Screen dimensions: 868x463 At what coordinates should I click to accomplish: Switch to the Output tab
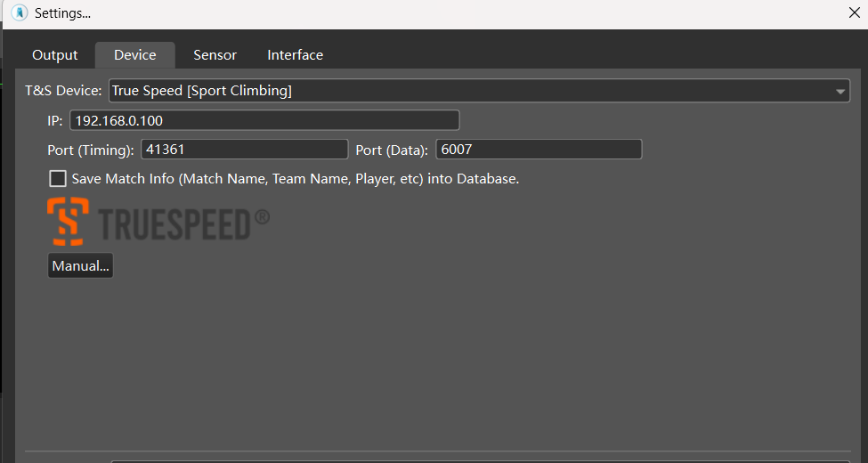point(55,55)
